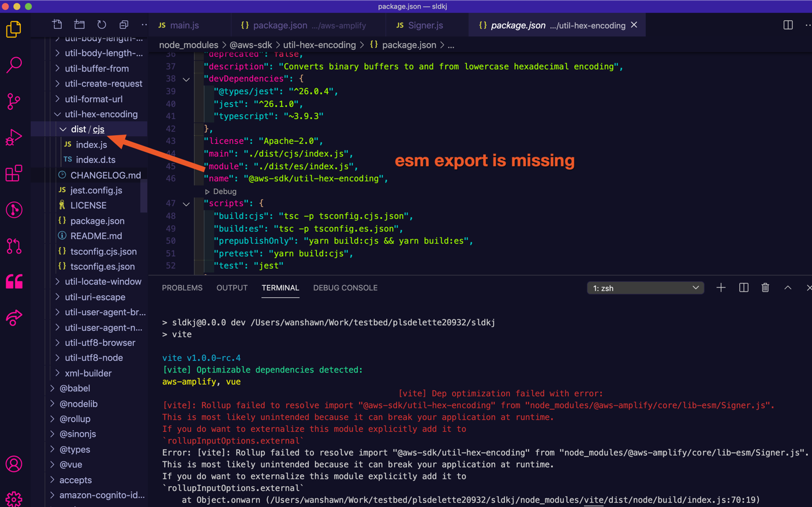812x507 pixels.
Task: Open the Source Control view
Action: (x=14, y=101)
